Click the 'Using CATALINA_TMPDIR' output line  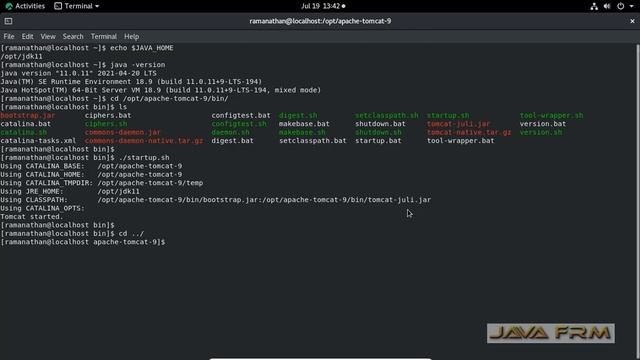[102, 183]
